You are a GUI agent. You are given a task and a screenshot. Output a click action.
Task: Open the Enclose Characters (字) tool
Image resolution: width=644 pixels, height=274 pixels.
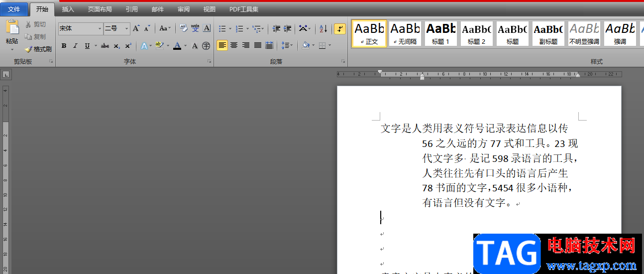tap(206, 46)
